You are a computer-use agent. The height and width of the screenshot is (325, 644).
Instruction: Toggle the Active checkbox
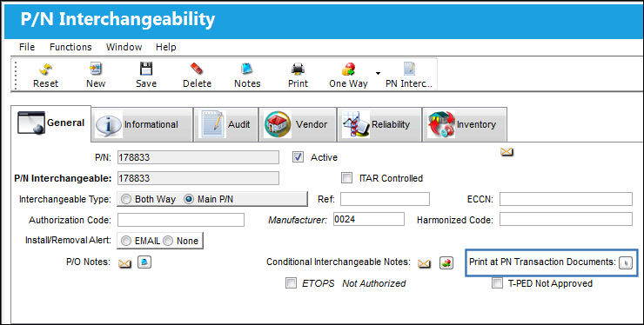pos(298,157)
